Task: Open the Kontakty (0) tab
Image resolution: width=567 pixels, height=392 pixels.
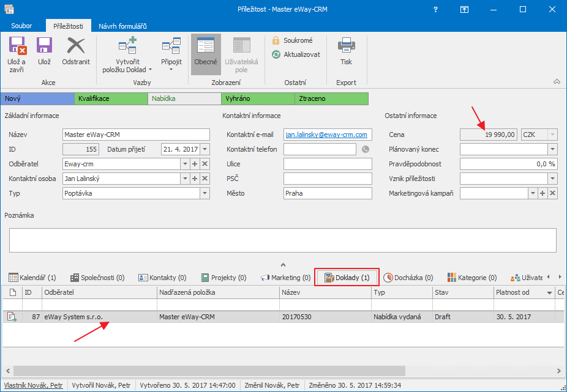Action: (x=162, y=278)
